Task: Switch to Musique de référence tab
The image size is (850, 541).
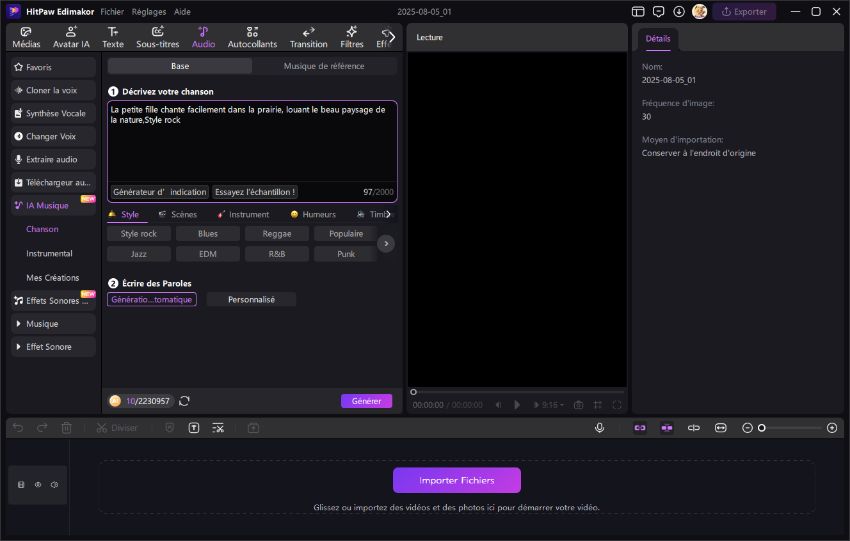Action: pyautogui.click(x=324, y=66)
